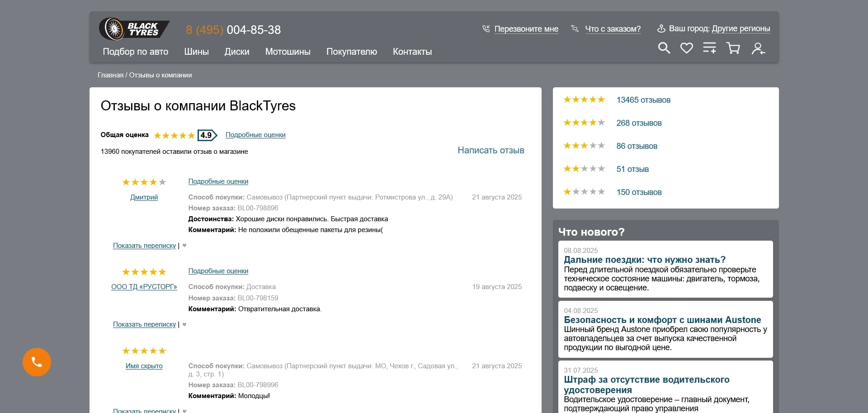Expand correspondence for Дмитрий's review
This screenshot has height=413, width=868.
click(144, 246)
